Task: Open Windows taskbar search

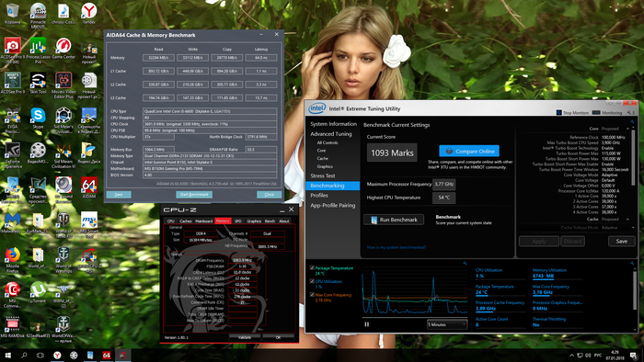Action: (x=24, y=355)
